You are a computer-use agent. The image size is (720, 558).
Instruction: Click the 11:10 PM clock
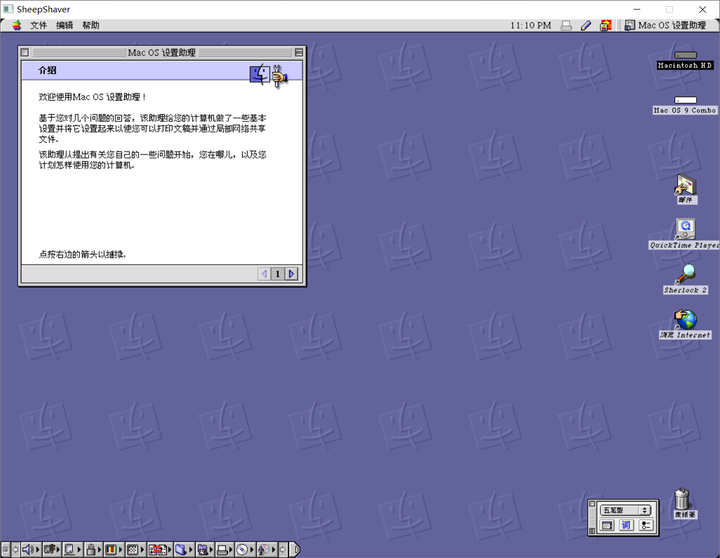[x=530, y=25]
